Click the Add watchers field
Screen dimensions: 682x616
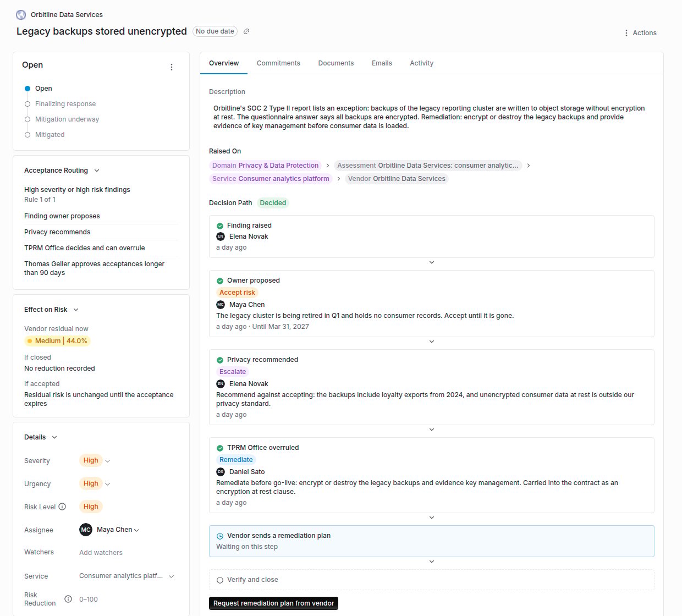(x=101, y=553)
